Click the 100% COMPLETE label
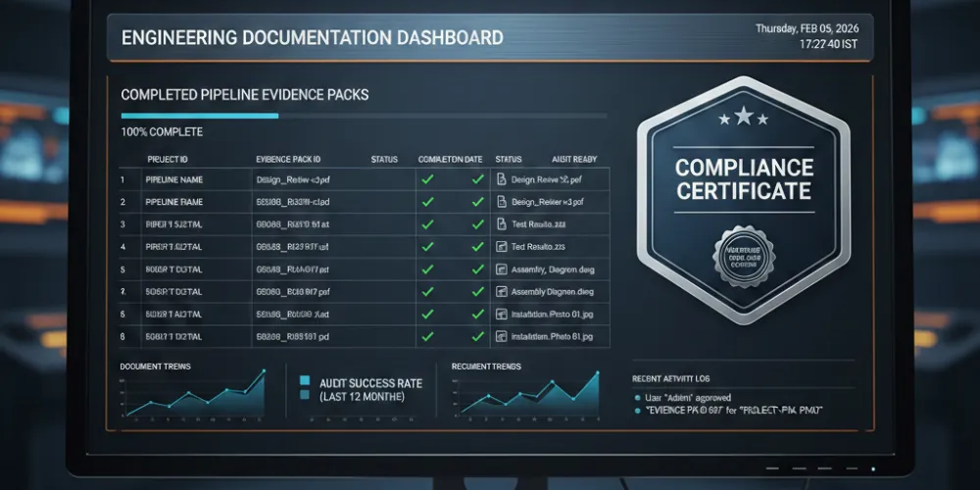This screenshot has width=980, height=490. (x=162, y=132)
